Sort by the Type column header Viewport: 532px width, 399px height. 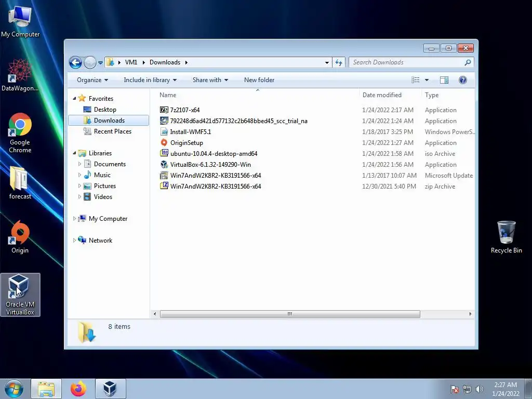click(432, 95)
